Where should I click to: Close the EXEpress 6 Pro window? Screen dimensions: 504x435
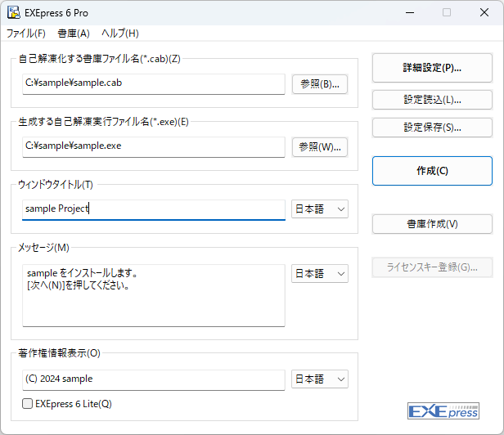point(484,13)
